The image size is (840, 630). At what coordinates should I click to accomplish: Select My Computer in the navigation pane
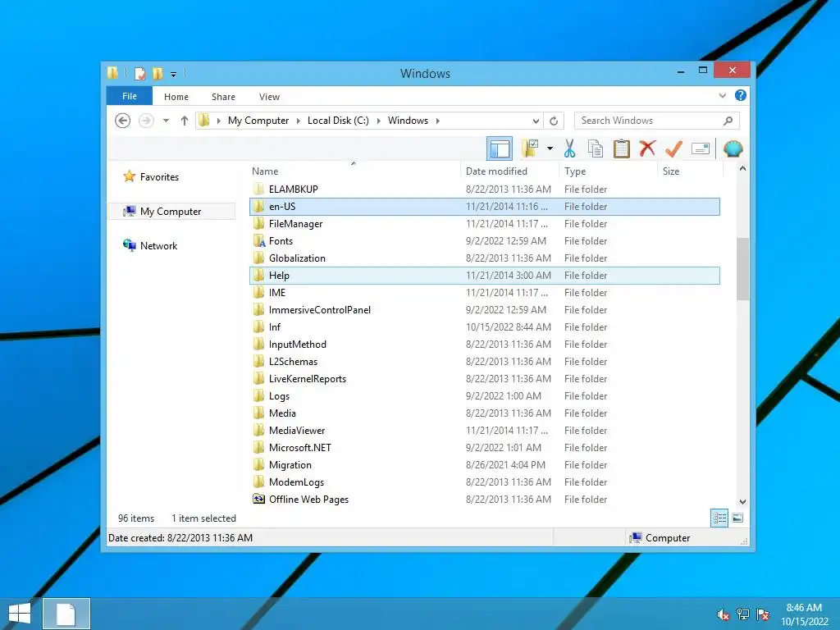171,212
